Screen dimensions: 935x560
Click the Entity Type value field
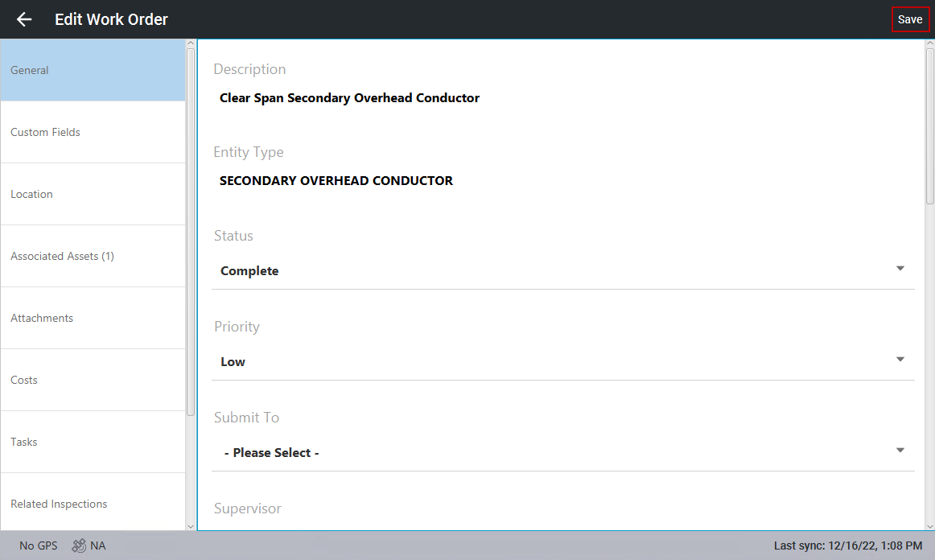point(336,181)
